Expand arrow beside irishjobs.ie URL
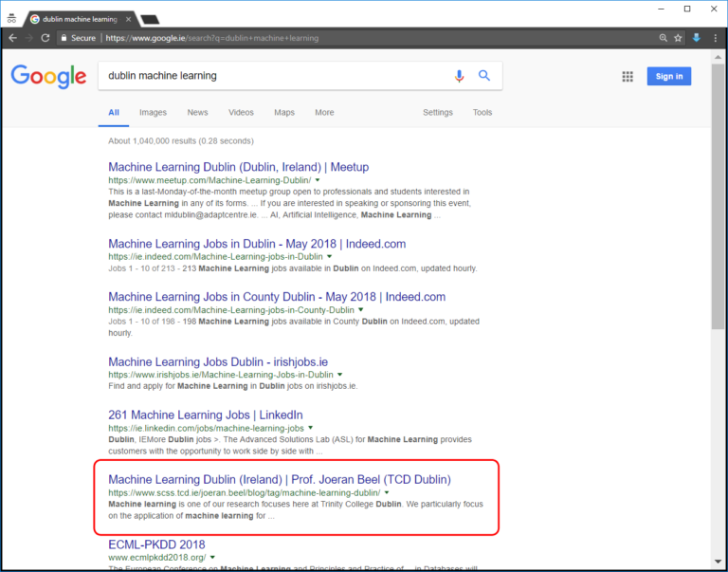The width and height of the screenshot is (728, 572). point(340,375)
